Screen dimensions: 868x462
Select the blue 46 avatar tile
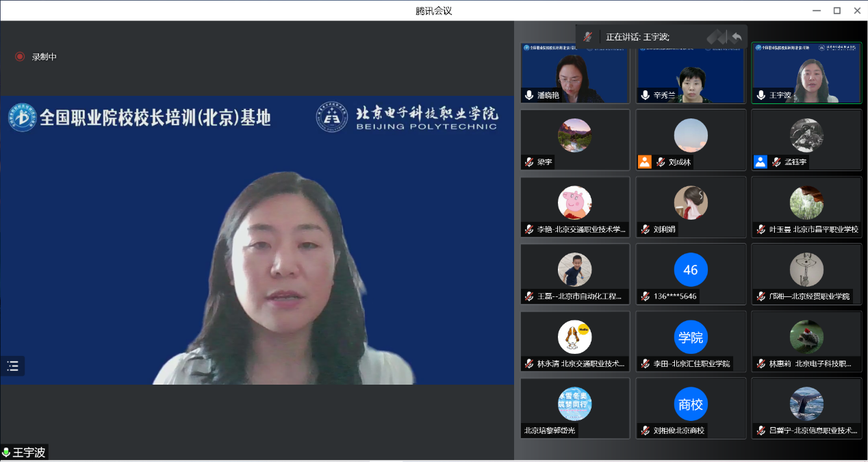point(691,270)
